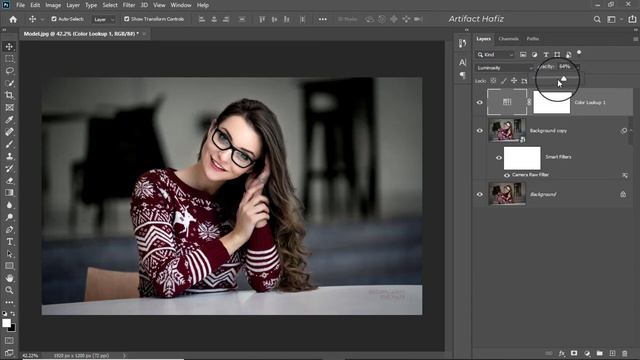
Task: Switch to the Paths tab
Action: (x=533, y=39)
